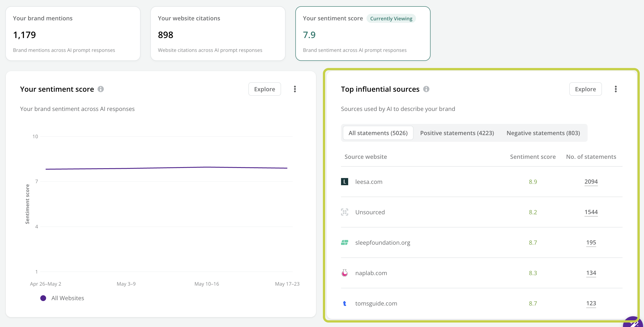Click the May 3–9 axis label

pos(126,284)
